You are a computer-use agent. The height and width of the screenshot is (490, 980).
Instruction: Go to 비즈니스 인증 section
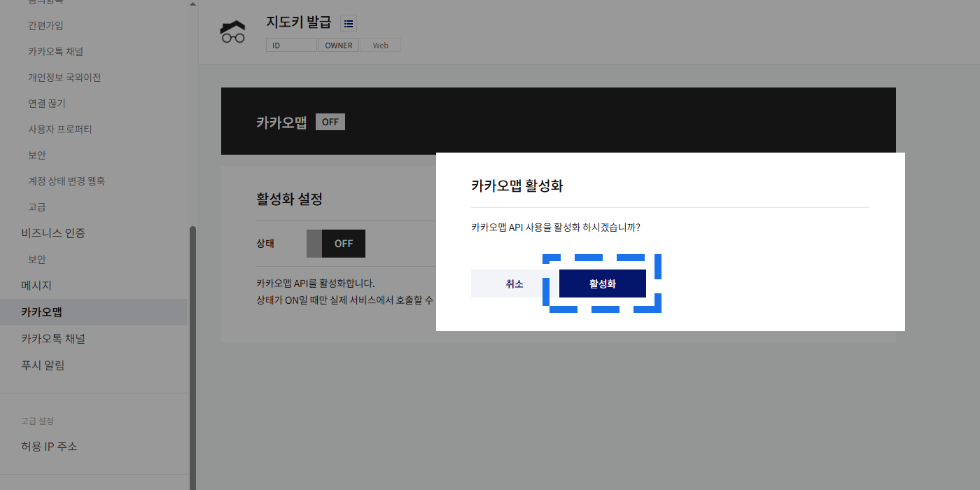(53, 233)
